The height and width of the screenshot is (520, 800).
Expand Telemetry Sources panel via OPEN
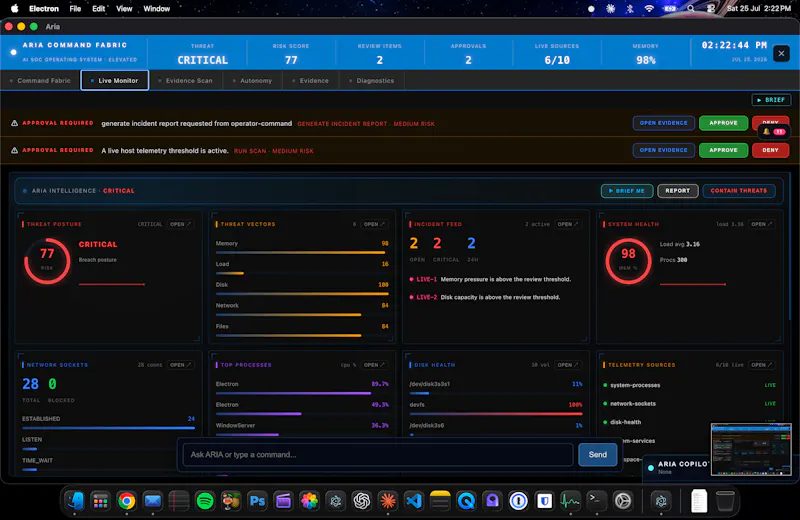[761, 365]
